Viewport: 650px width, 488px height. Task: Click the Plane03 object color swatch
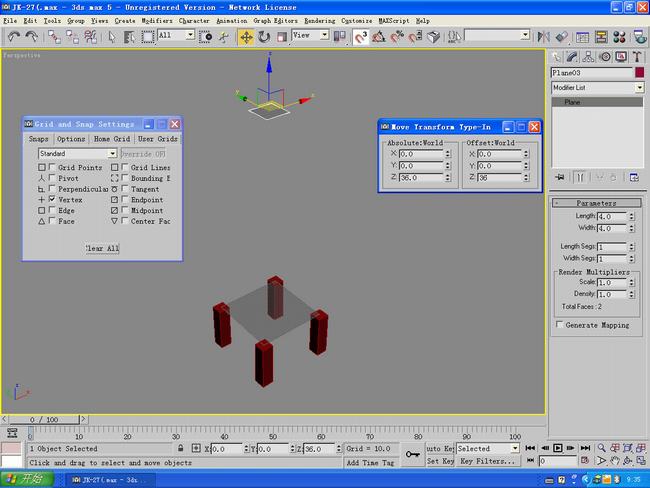pos(640,73)
